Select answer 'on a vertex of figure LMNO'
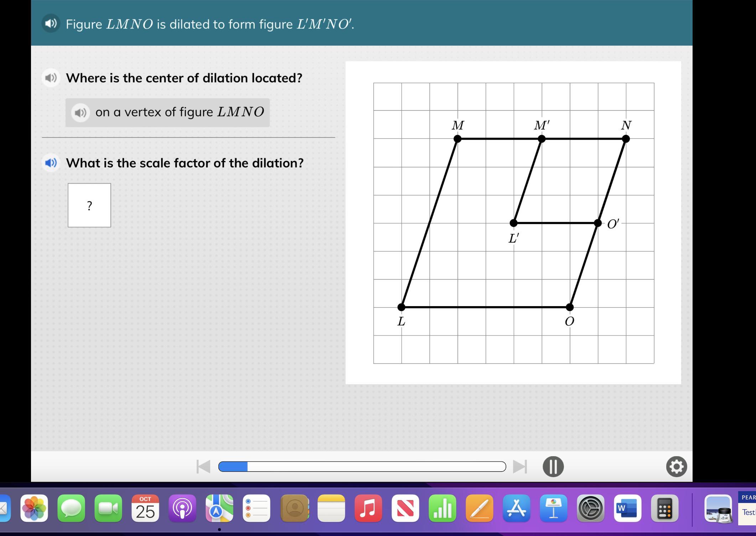This screenshot has width=756, height=536. [179, 113]
